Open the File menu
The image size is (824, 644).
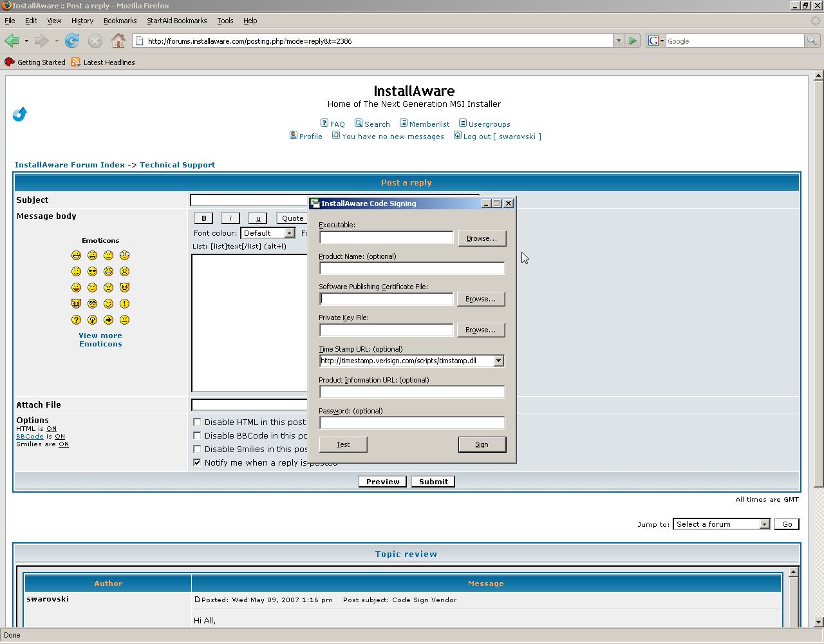[x=10, y=21]
